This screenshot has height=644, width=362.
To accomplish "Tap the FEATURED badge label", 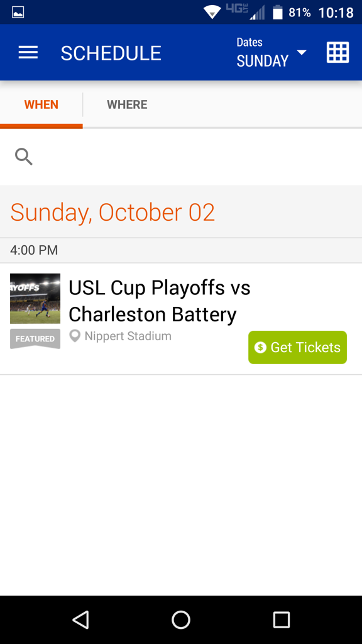I will (35, 339).
